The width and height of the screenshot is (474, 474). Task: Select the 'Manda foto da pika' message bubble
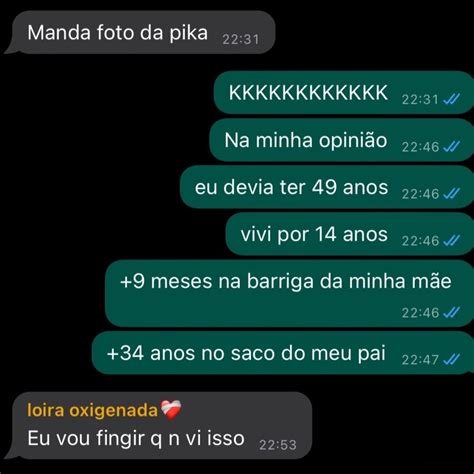tap(141, 32)
